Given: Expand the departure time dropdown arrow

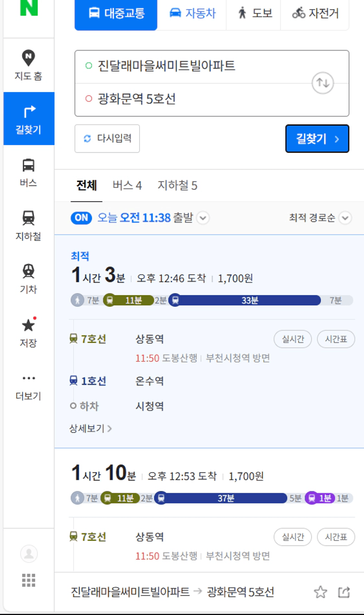Looking at the screenshot, I should (x=203, y=218).
